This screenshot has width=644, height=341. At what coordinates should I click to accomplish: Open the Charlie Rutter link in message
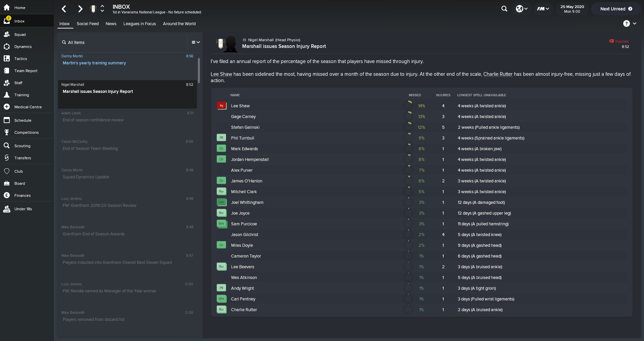[x=498, y=74]
